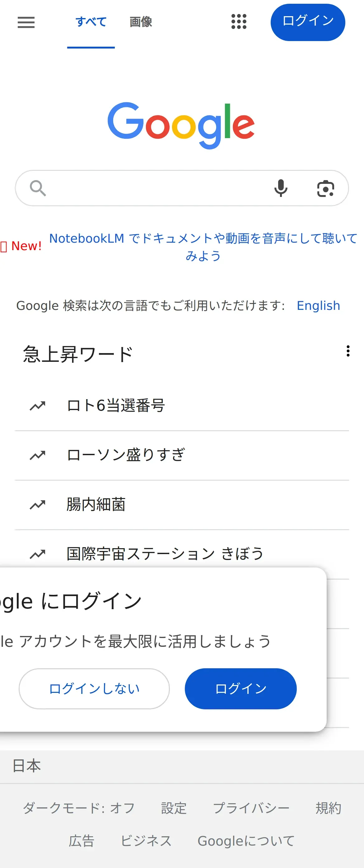This screenshot has width=364, height=868.
Task: Open the NotebookLM promotion link
Action: [203, 247]
